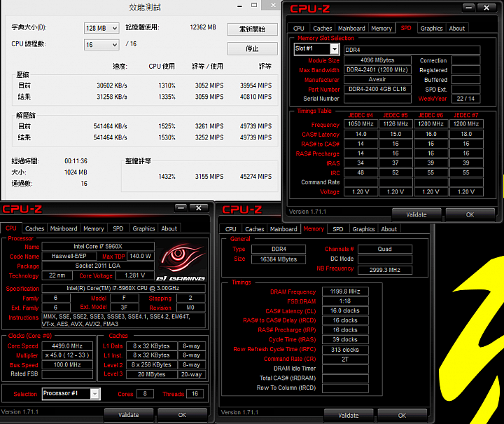This screenshot has width=504, height=424.
Task: Click the Channels Quad value
Action: tap(385, 249)
